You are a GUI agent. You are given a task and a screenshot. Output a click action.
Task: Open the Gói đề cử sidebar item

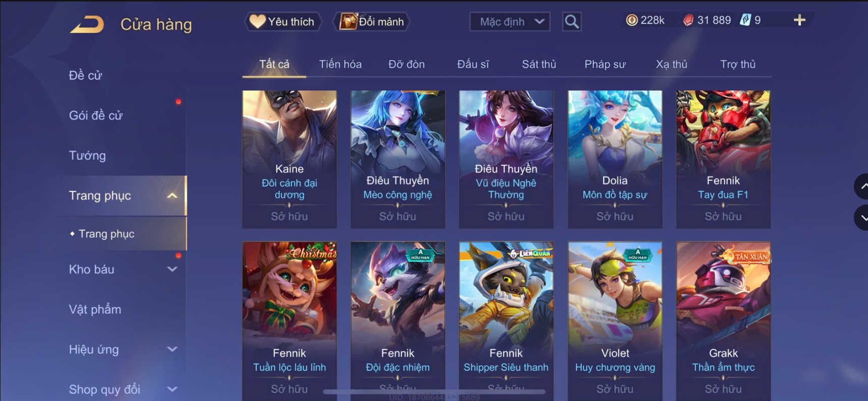[x=96, y=115]
